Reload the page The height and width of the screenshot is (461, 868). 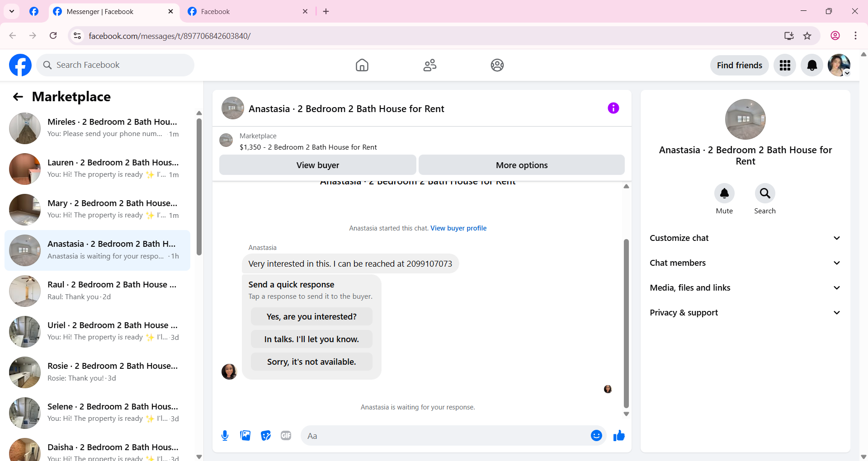click(x=53, y=36)
